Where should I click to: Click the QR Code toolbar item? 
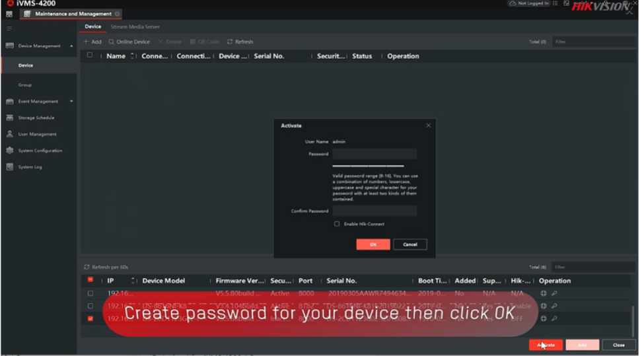pos(204,42)
